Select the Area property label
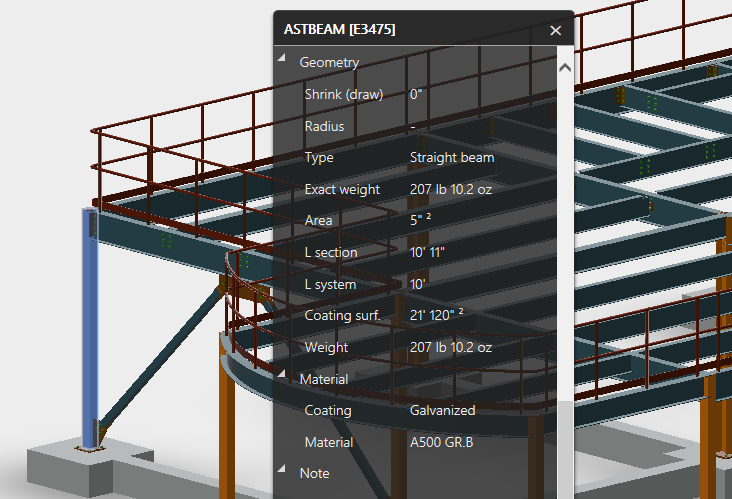This screenshot has height=499, width=732. 318,220
